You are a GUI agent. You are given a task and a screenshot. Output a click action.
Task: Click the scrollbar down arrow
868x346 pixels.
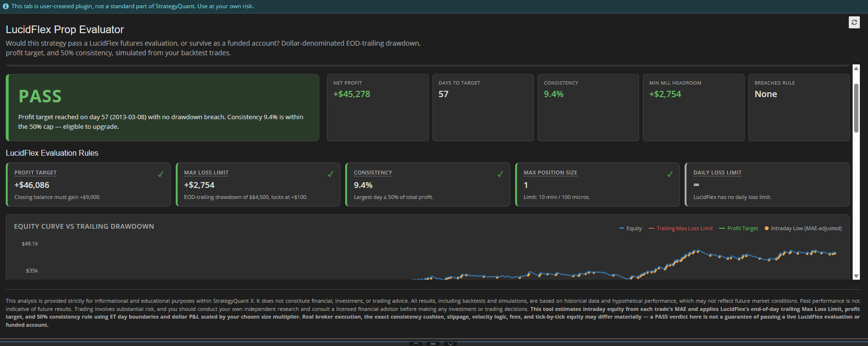[856, 276]
